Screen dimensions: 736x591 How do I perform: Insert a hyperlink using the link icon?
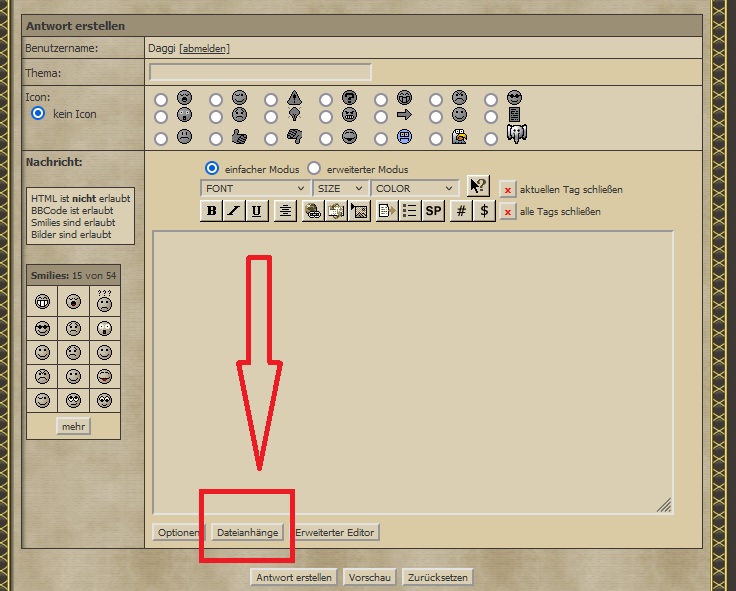[x=312, y=211]
